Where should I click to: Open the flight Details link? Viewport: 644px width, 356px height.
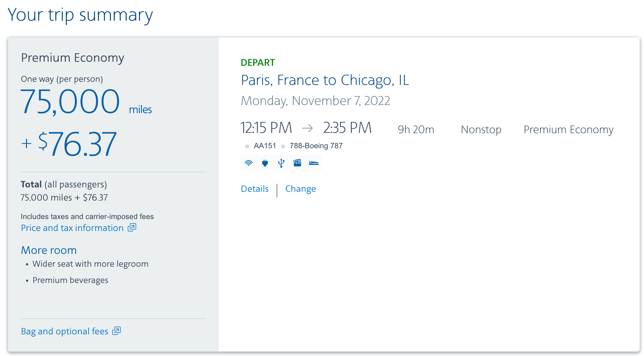pyautogui.click(x=255, y=189)
